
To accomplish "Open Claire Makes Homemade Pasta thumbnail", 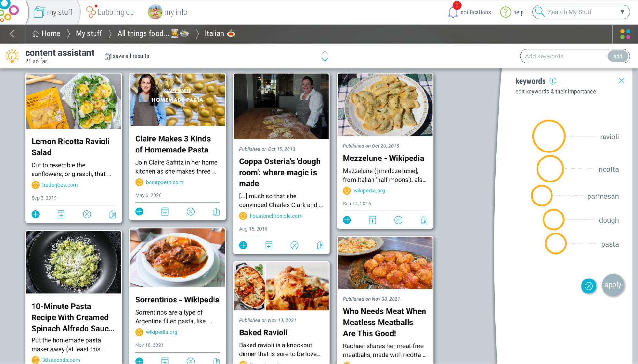I will coord(177,100).
